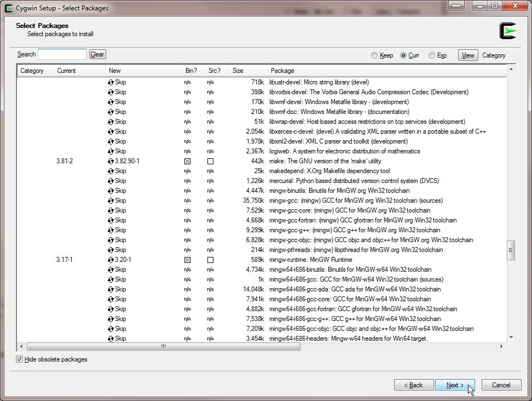
Task: Cycle the install action icon for mingw-binutils
Action: coord(111,191)
